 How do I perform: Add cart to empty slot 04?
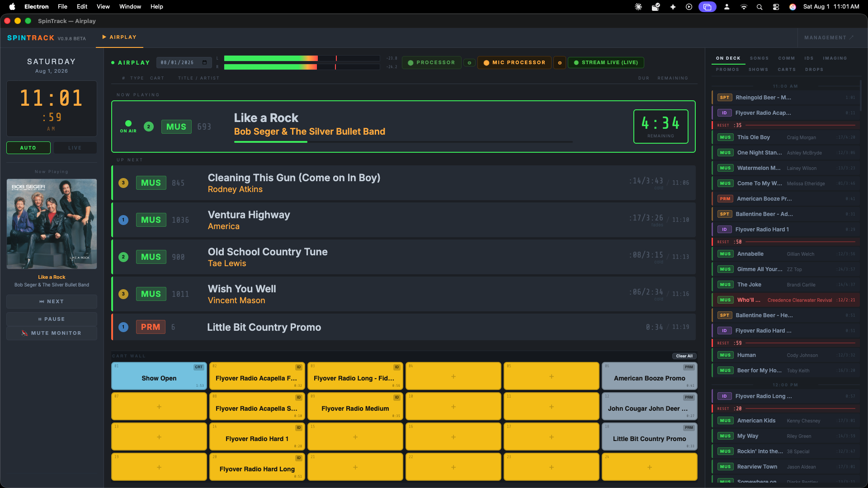453,376
